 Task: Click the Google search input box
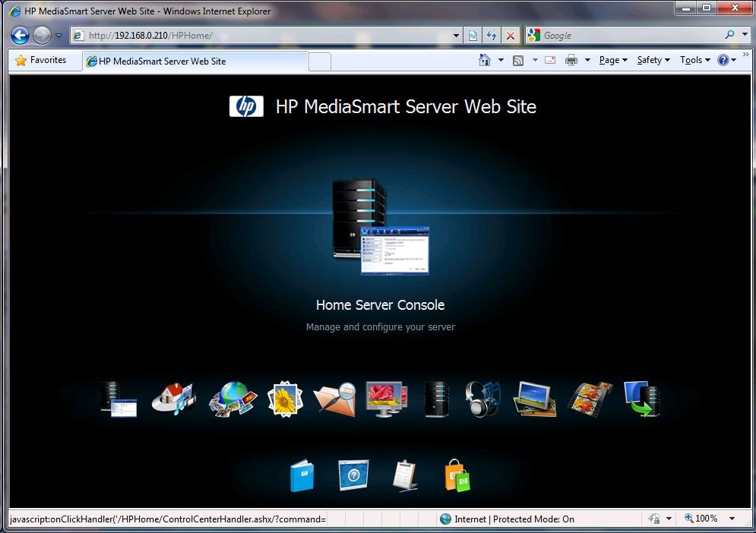[631, 35]
